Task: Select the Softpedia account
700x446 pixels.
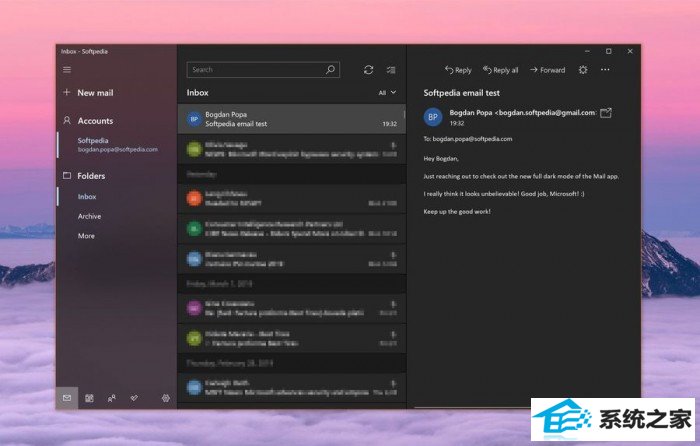Action: 117,145
